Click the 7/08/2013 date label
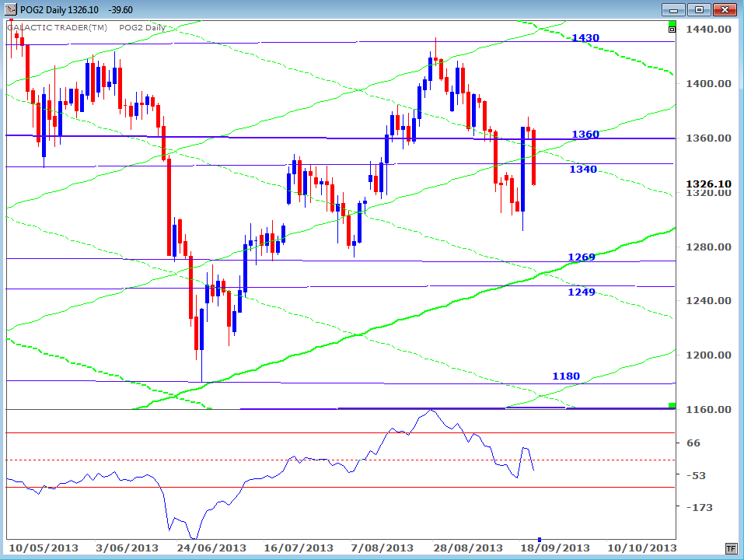Screen dimensions: 744x560 click(x=382, y=548)
